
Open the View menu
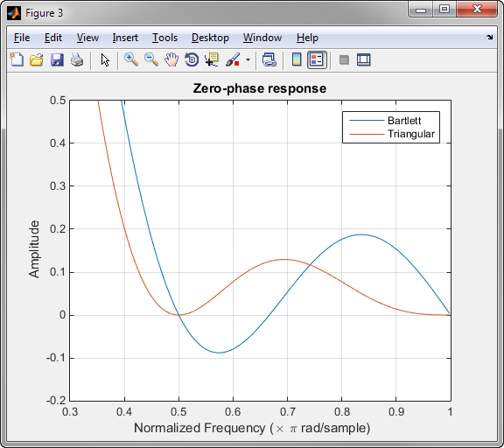tap(87, 38)
